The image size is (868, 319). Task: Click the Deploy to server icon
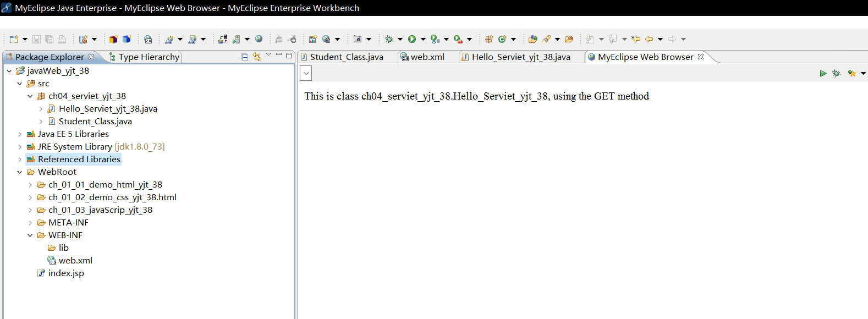pos(223,39)
